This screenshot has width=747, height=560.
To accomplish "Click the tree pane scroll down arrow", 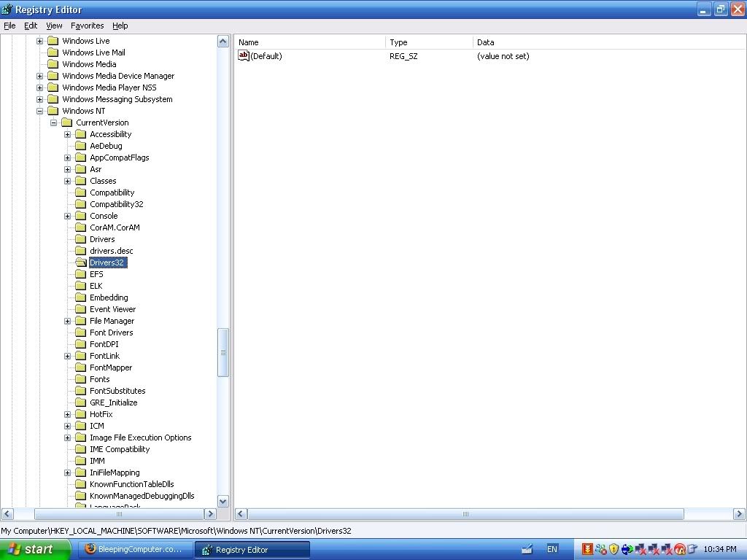I will (223, 502).
